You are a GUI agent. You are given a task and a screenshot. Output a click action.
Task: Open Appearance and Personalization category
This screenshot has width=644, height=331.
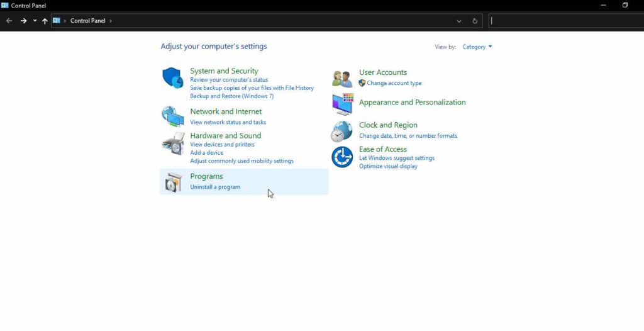[412, 103]
